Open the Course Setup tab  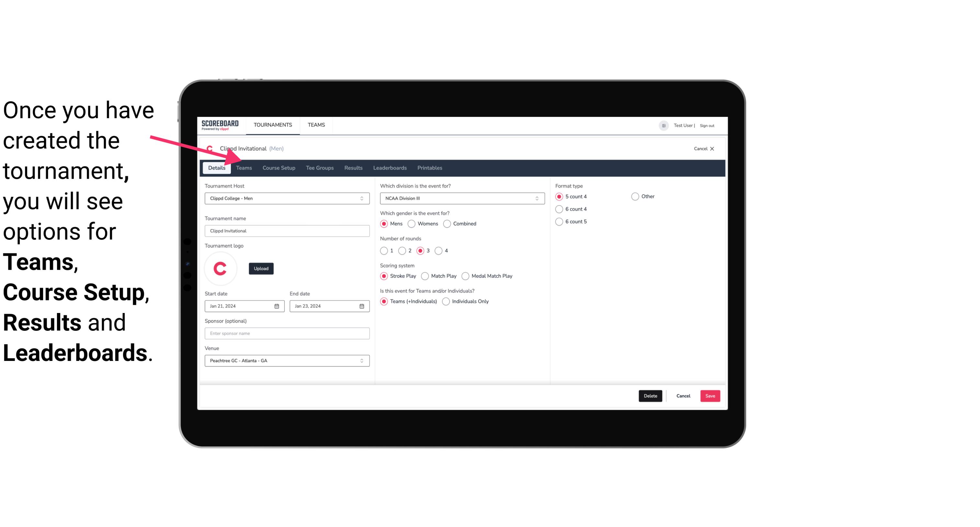279,167
